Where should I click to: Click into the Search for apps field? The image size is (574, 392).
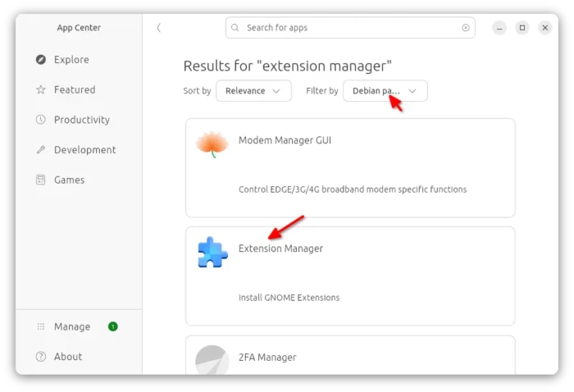click(350, 27)
